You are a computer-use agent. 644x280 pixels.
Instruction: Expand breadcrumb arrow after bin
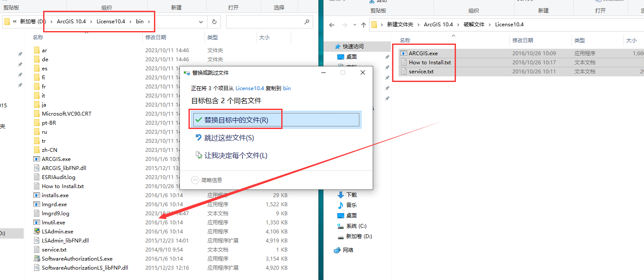(x=149, y=22)
